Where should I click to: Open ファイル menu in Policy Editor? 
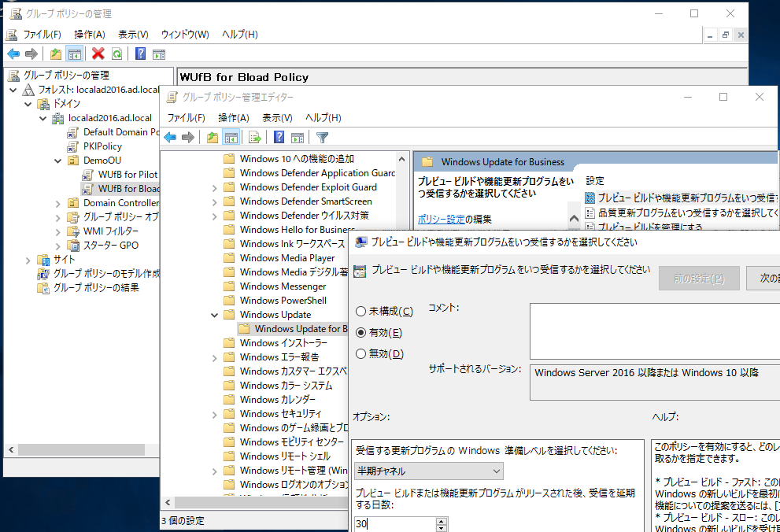186,118
